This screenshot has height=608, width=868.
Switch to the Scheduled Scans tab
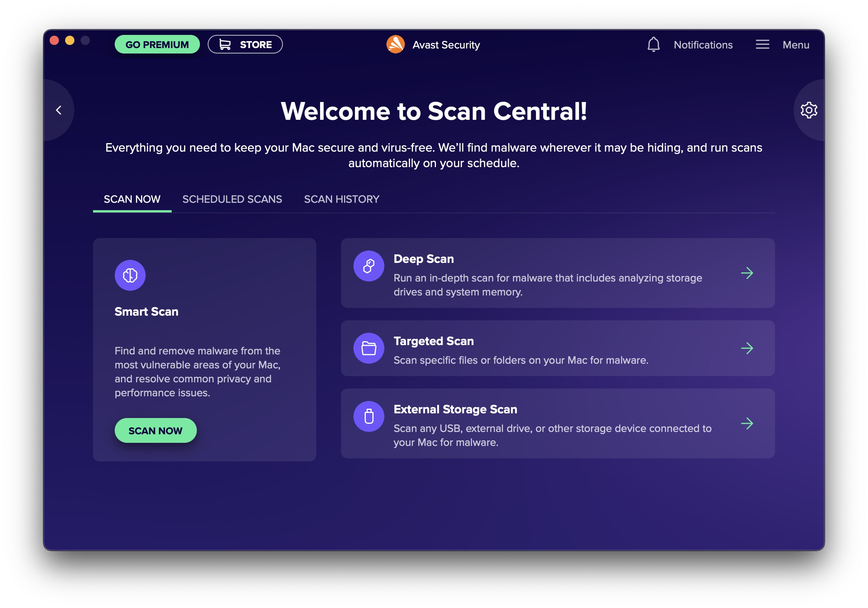point(231,199)
